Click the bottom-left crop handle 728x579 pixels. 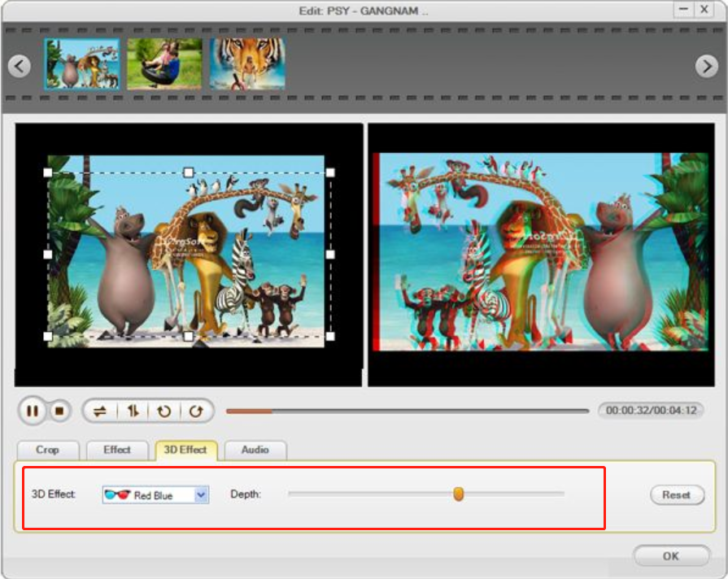[x=48, y=336]
